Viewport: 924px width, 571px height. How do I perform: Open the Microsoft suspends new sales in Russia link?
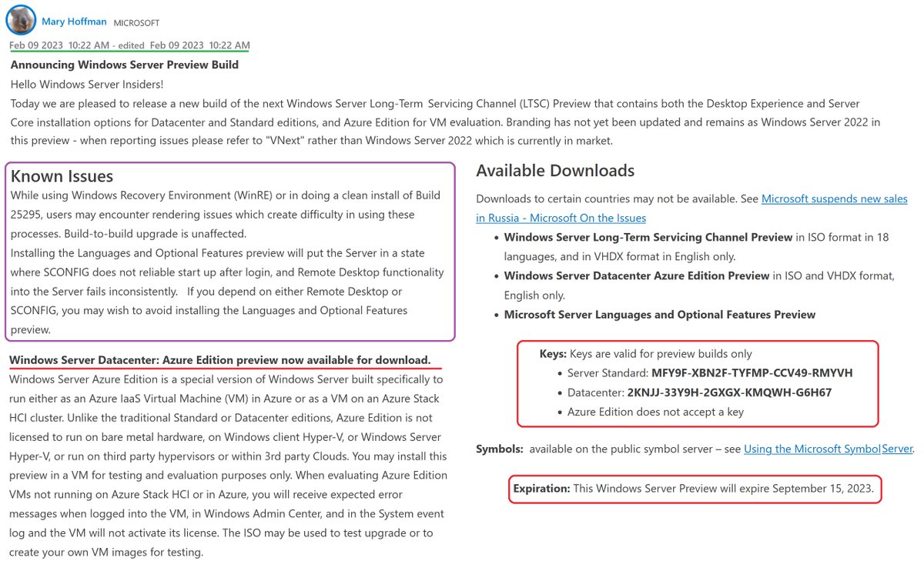tap(834, 199)
